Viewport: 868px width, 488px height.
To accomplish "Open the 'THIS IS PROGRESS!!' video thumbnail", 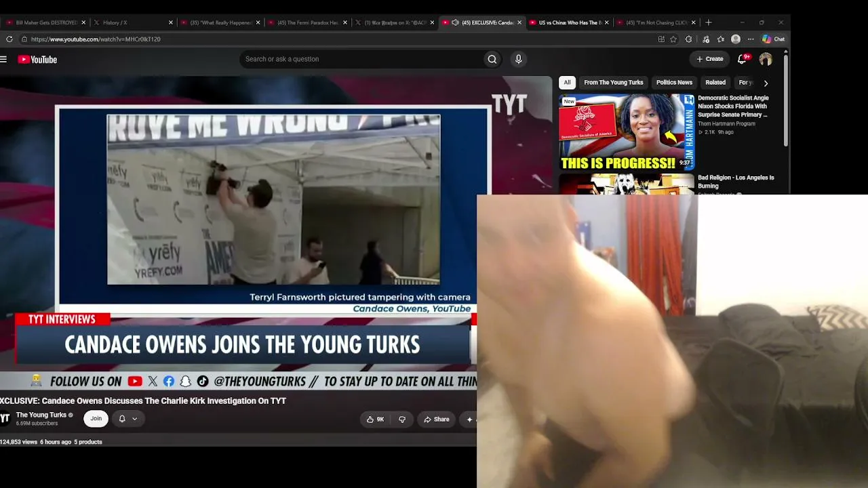I will point(627,132).
